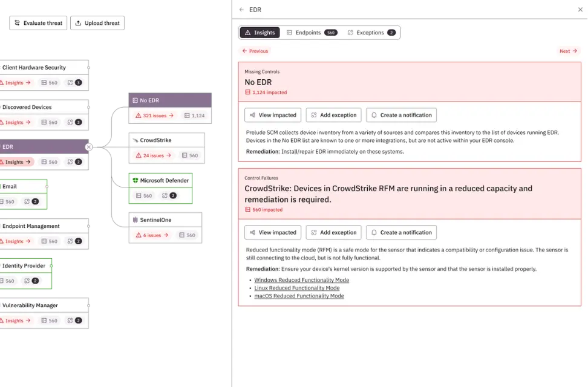Click Endpoint Management exceptions badge
588x387 pixels.
coord(74,241)
